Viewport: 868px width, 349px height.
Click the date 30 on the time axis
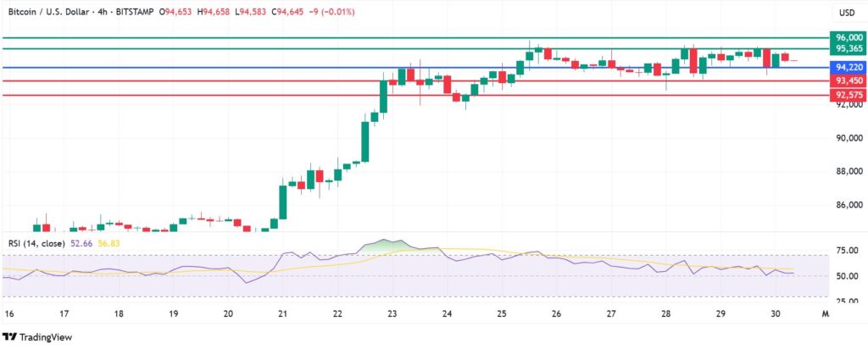[774, 313]
